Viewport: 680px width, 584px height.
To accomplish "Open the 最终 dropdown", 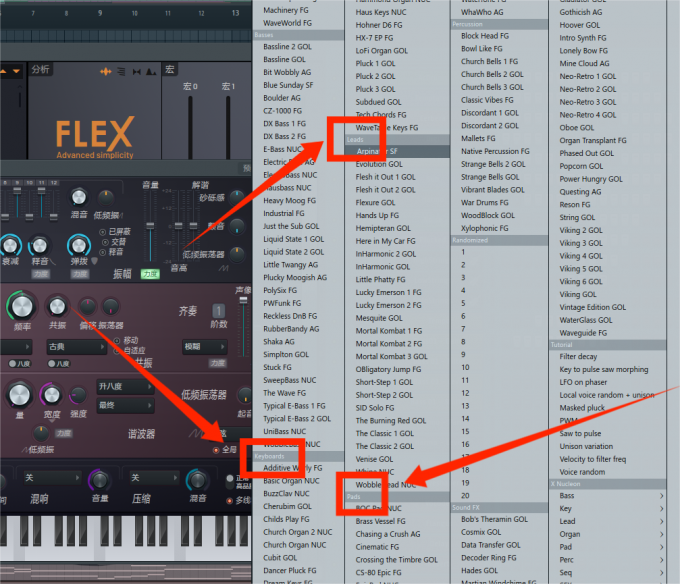I will pos(125,405).
